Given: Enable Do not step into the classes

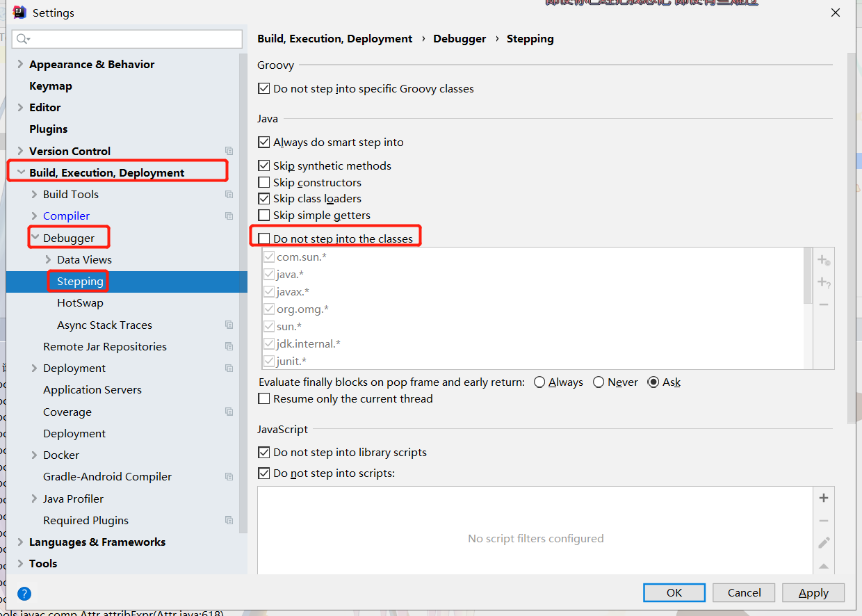Looking at the screenshot, I should pos(263,238).
